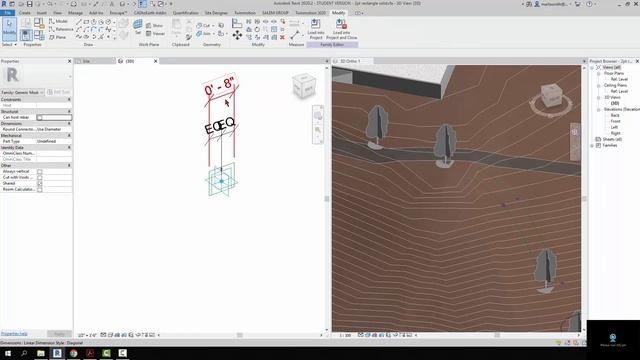Image resolution: width=640 pixels, height=360 pixels.
Task: Open Chrome from the taskbar
Action: click(73, 353)
